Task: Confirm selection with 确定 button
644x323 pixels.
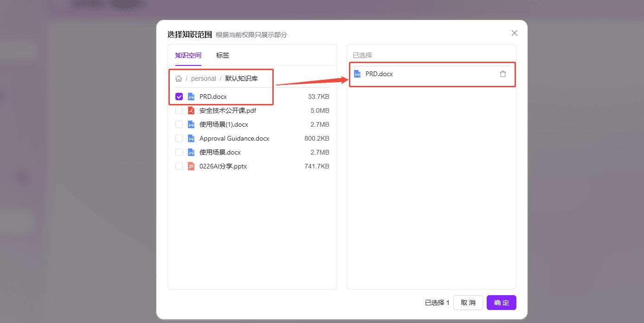Action: tap(502, 303)
